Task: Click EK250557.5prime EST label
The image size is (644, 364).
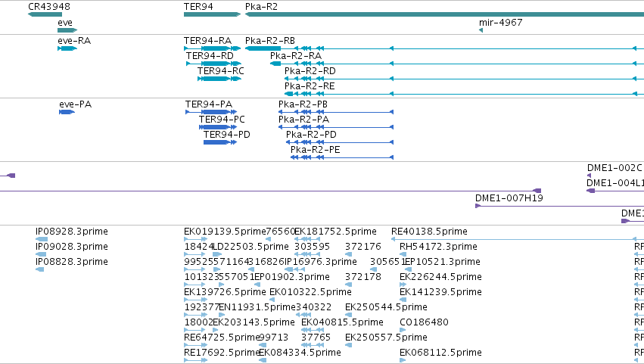Action: click(386, 338)
